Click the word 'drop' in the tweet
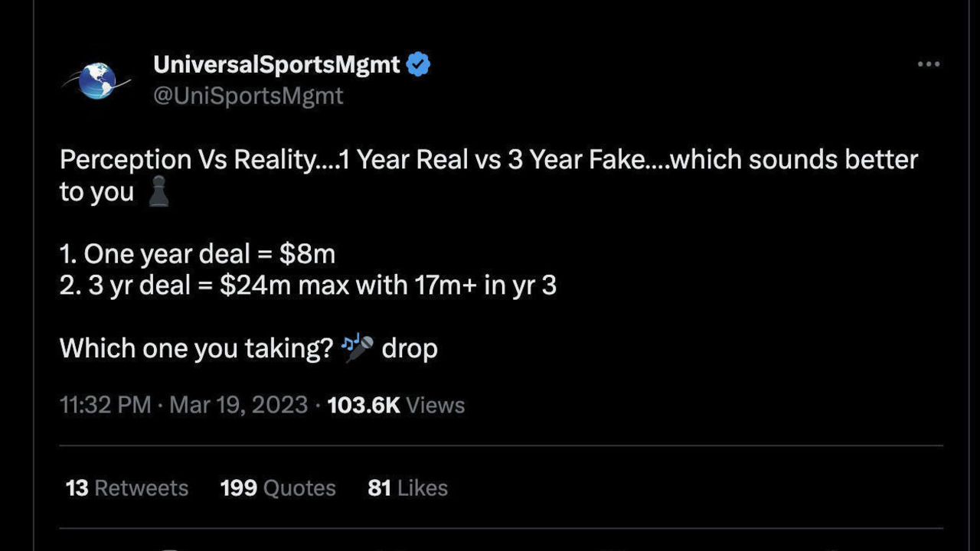 [x=410, y=348]
